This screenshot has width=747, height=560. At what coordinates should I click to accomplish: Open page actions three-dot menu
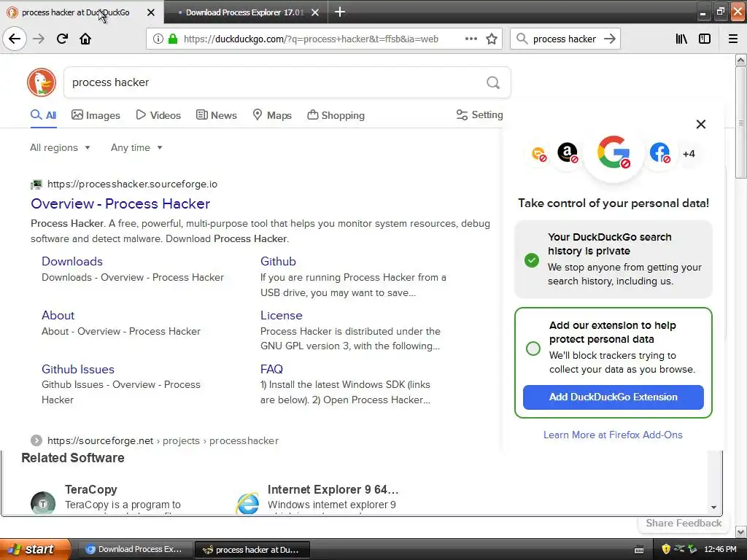471,39
